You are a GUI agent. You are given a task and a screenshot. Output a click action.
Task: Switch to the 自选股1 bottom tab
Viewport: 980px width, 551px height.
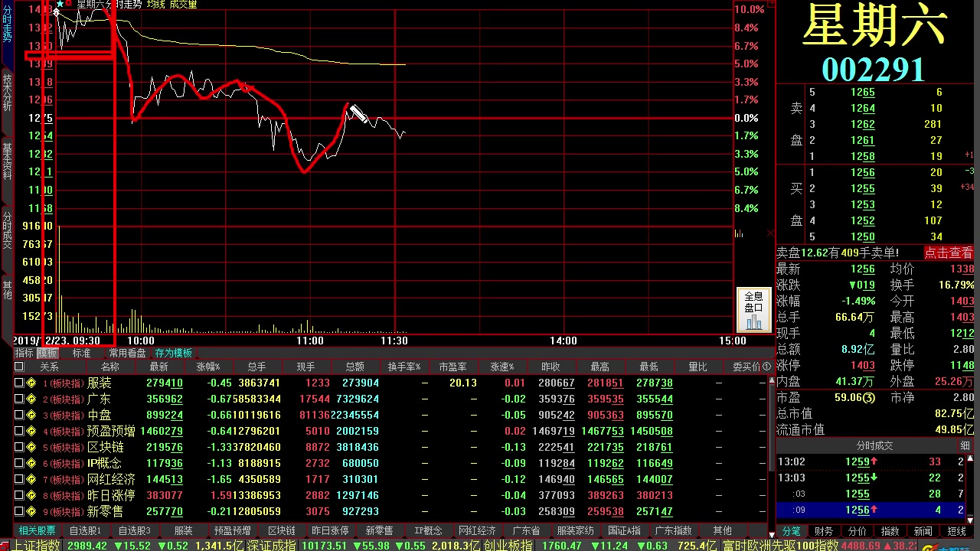point(85,530)
